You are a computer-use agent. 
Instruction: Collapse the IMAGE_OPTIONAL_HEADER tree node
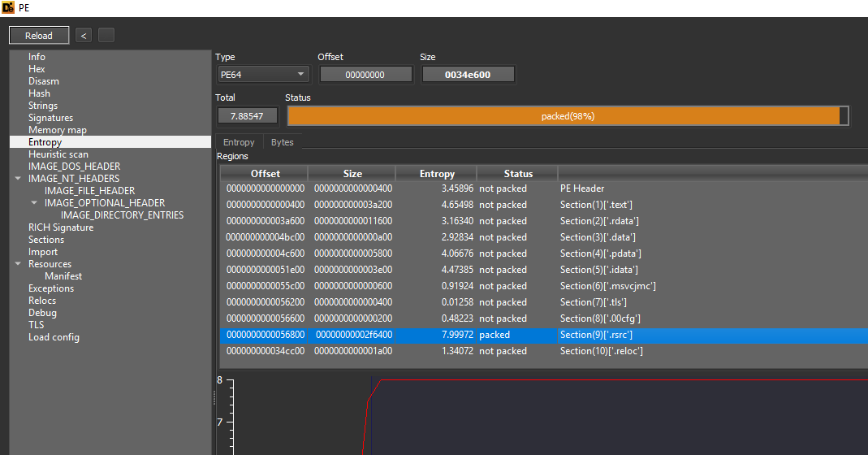(x=34, y=203)
